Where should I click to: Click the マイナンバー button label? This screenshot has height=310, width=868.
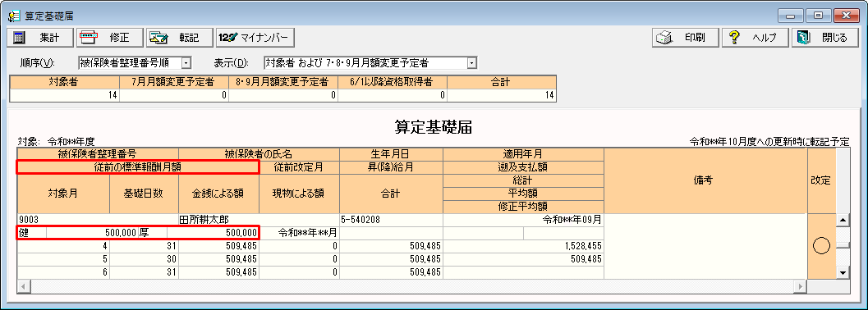point(264,38)
